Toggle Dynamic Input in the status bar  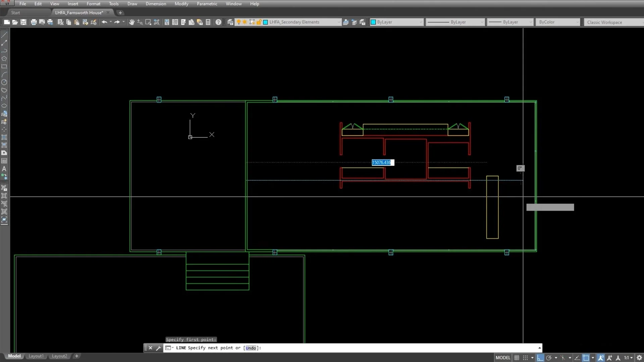(x=586, y=358)
